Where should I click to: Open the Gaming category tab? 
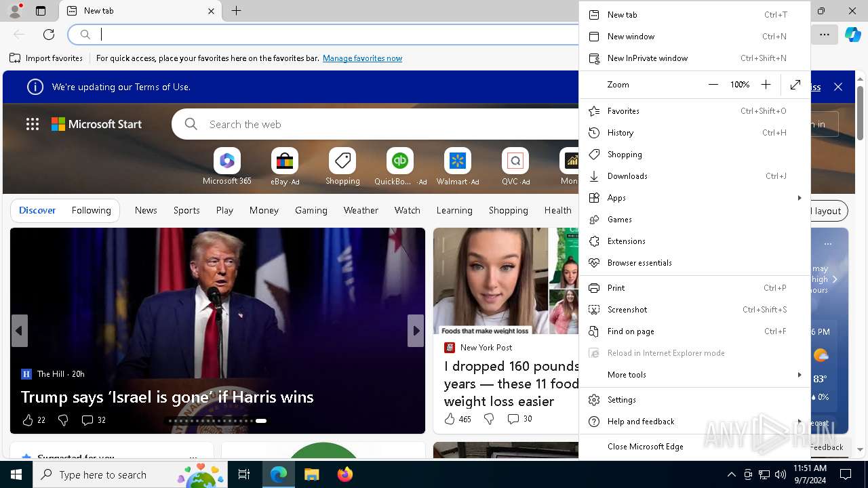[311, 210]
